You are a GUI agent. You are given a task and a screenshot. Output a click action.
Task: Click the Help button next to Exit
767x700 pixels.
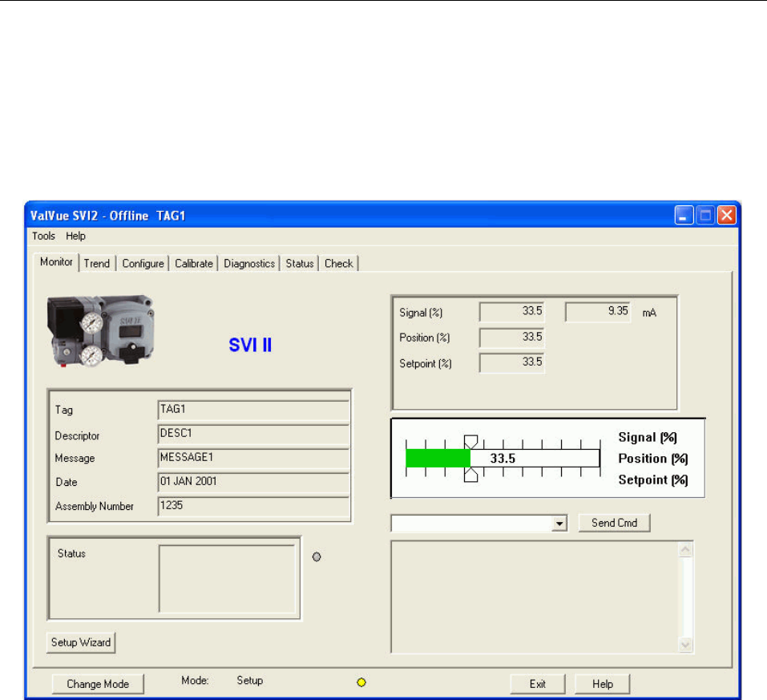602,684
